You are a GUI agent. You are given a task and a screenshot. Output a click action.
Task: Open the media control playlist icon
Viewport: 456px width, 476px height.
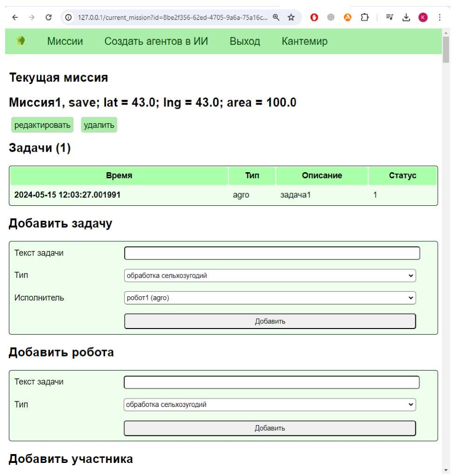click(x=390, y=17)
